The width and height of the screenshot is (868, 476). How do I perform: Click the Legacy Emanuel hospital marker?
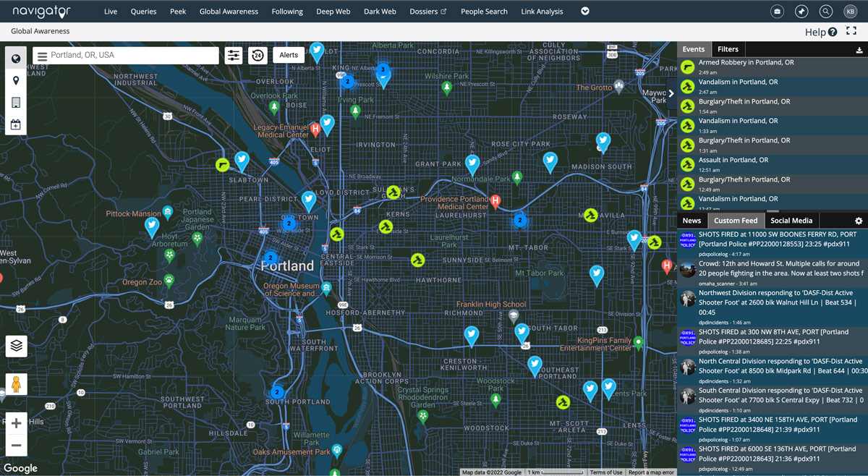click(x=315, y=129)
